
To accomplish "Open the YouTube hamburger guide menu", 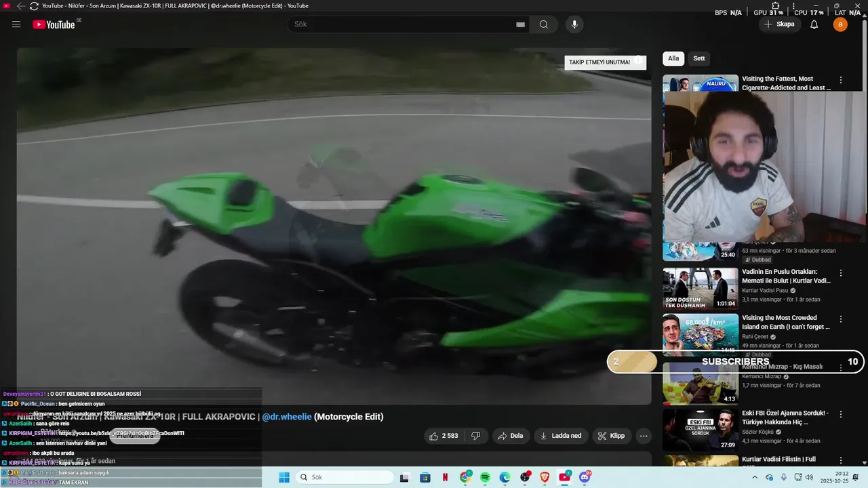I will pos(16,24).
